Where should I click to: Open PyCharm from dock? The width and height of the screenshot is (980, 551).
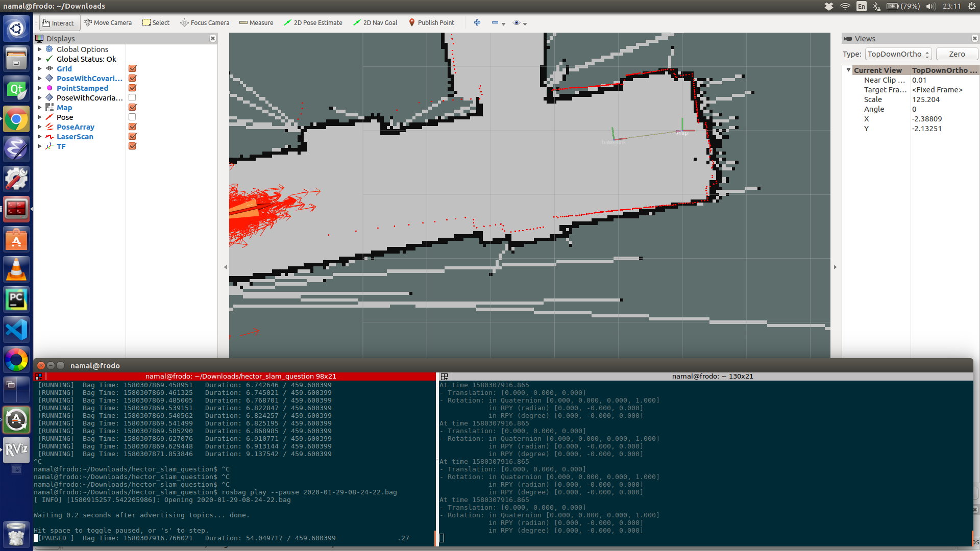tap(16, 299)
